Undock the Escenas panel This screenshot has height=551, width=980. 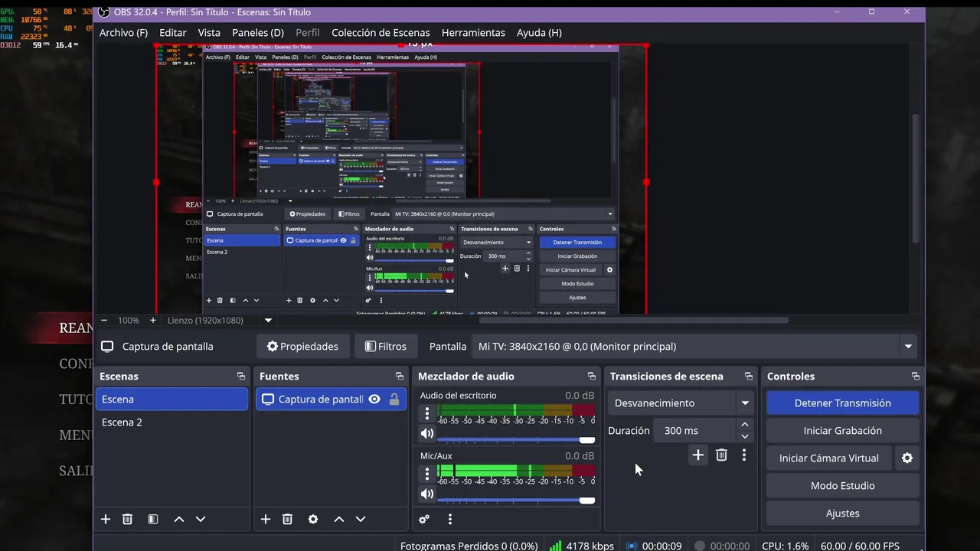point(241,377)
